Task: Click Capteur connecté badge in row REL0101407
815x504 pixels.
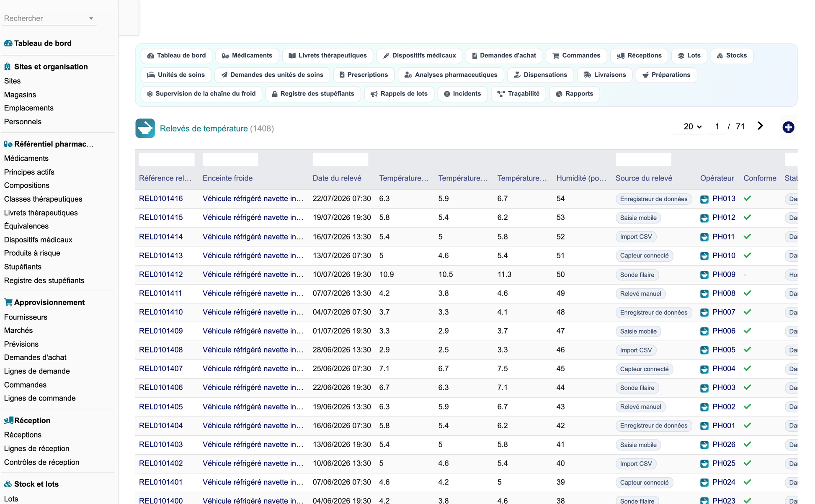Action: click(x=644, y=369)
